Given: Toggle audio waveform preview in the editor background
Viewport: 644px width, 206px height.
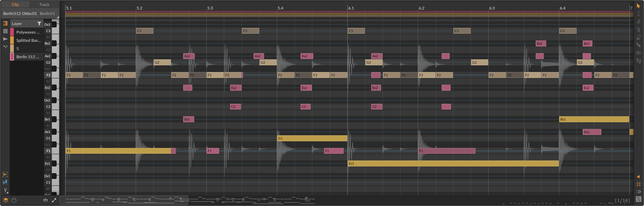Looking at the screenshot, I should [5, 174].
